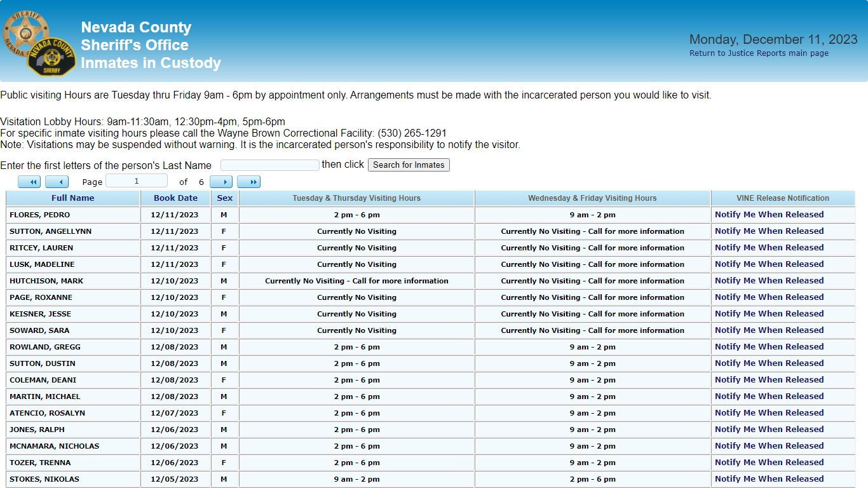Select the name LUSK, MADELINE
The width and height of the screenshot is (868, 488).
point(42,264)
